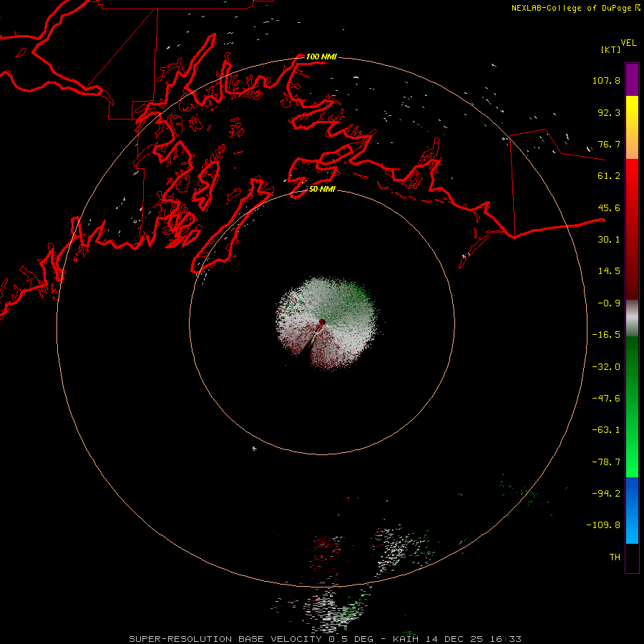Click the 30.1 legend value

[x=609, y=240]
